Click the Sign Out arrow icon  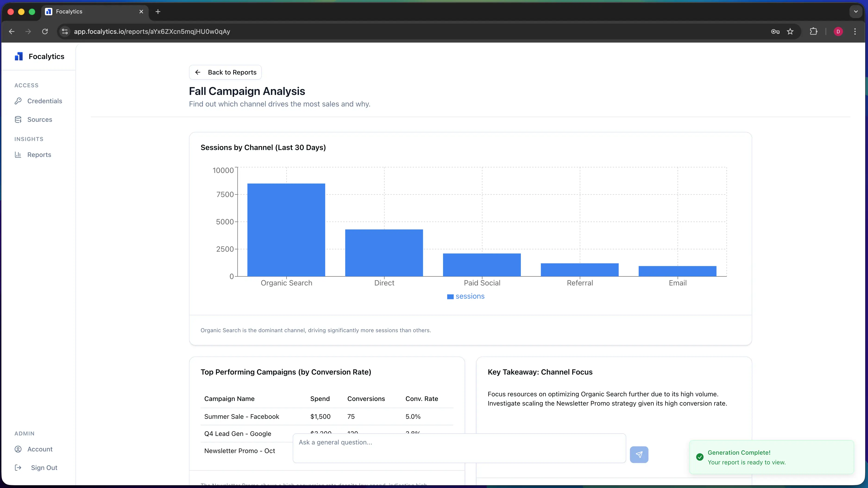[x=18, y=467]
